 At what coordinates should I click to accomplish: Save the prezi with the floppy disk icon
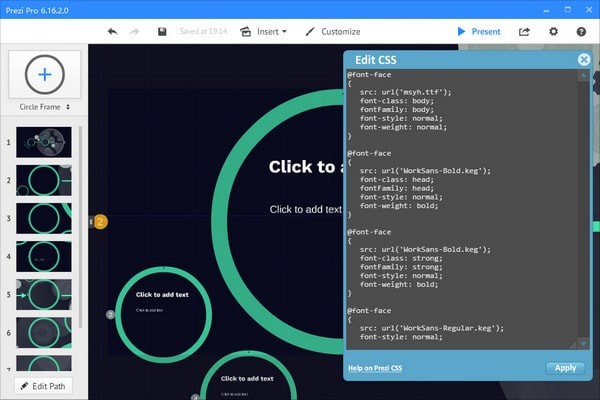(x=162, y=31)
